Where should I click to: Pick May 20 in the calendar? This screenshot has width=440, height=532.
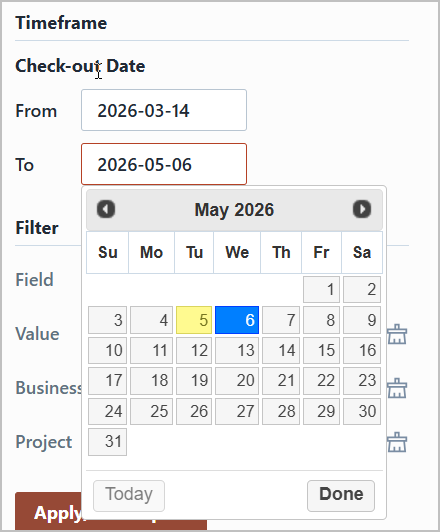tap(237, 381)
